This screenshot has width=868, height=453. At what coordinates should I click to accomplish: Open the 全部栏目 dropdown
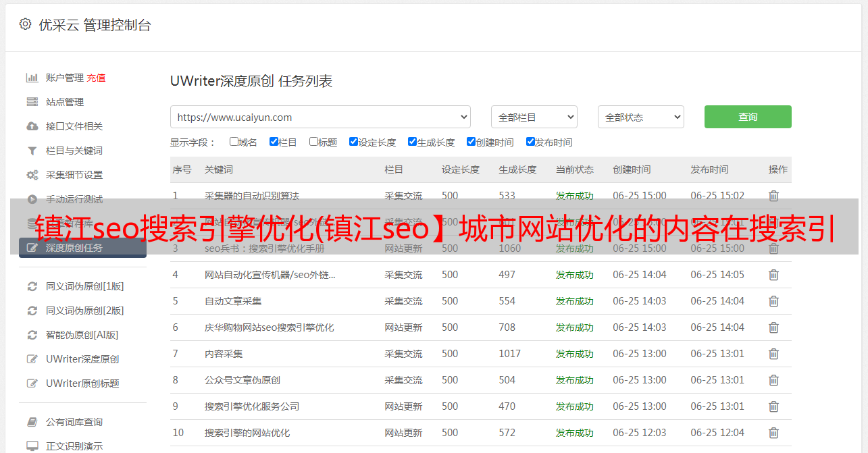pyautogui.click(x=534, y=117)
